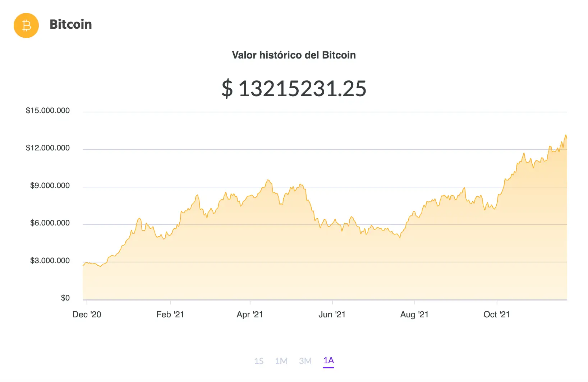Select the 3M period option
Screen dimensions: 588x382
pos(306,361)
